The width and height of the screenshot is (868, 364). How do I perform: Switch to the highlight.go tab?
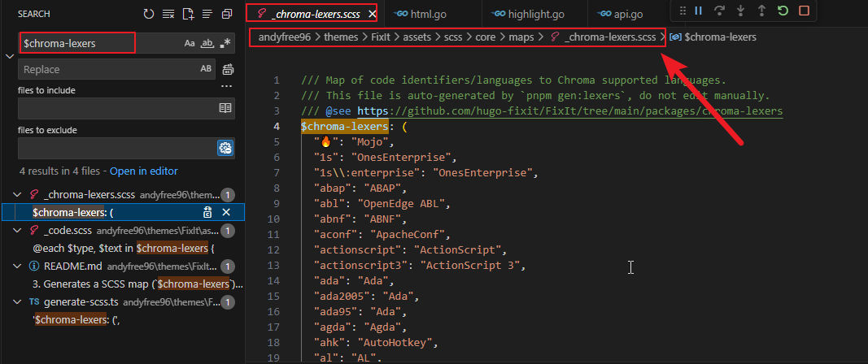[528, 14]
